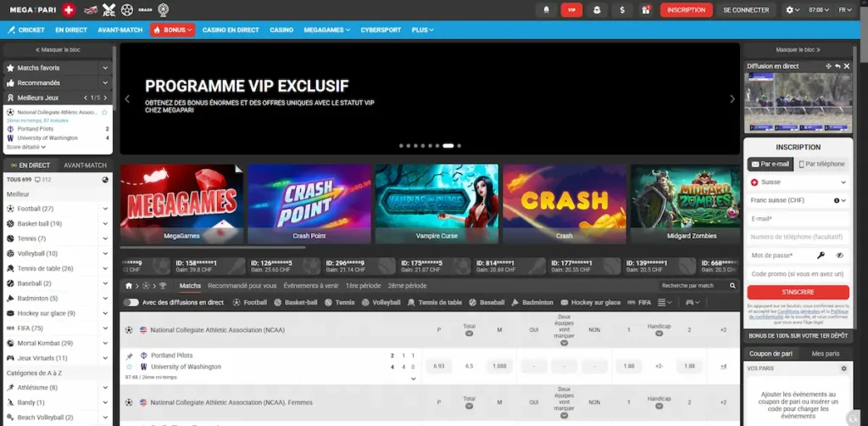The image size is (868, 426).
Task: Hide the left block via Masquer le bloc
Action: pyautogui.click(x=58, y=50)
